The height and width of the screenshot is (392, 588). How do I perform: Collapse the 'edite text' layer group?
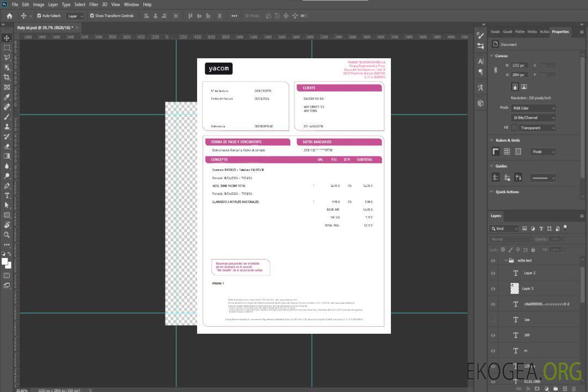pyautogui.click(x=505, y=260)
